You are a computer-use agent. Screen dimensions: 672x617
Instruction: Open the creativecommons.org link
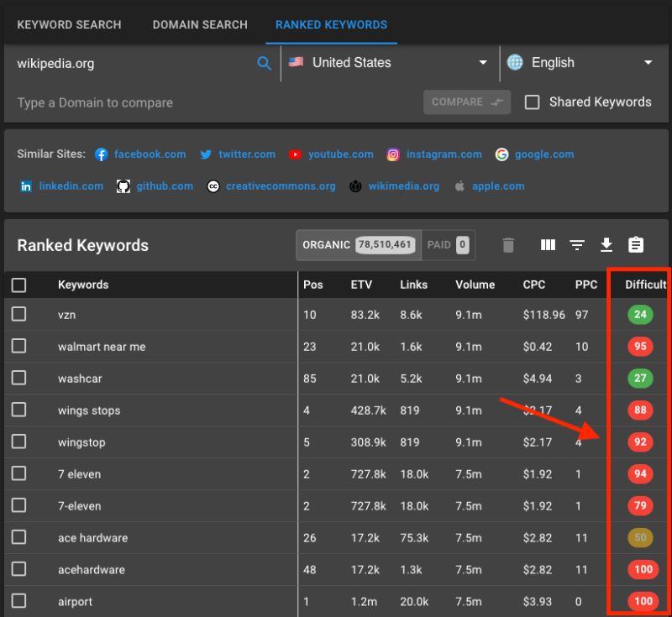pos(281,186)
